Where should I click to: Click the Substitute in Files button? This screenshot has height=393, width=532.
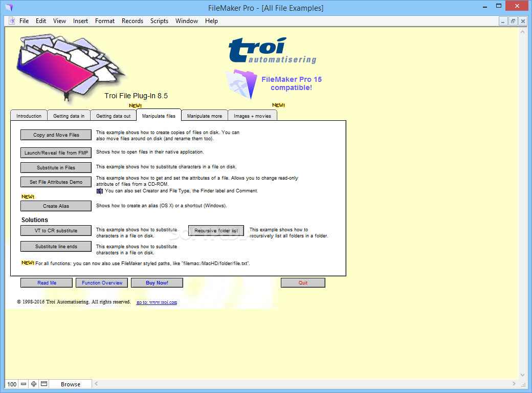(56, 168)
